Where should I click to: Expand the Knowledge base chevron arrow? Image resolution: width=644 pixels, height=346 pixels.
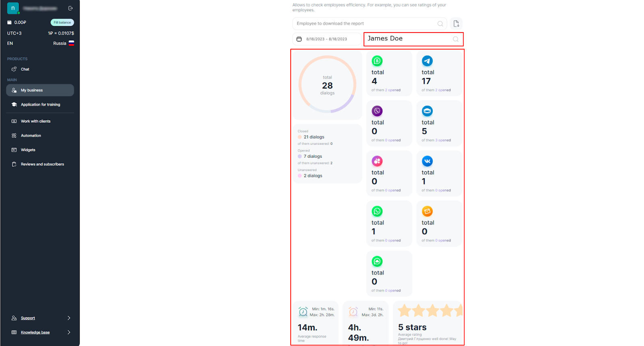point(69,332)
